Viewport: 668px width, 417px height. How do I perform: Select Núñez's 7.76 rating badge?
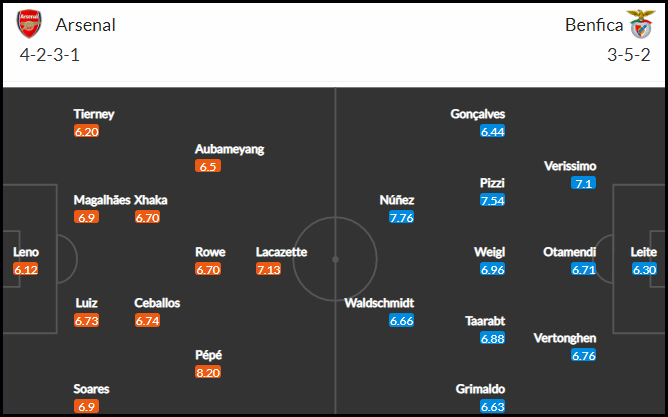tap(401, 217)
